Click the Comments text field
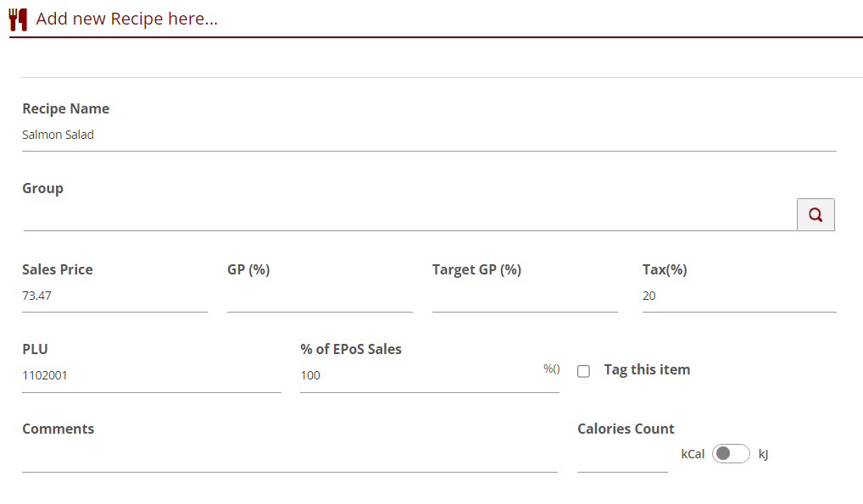This screenshot has width=863, height=504. tap(290, 457)
